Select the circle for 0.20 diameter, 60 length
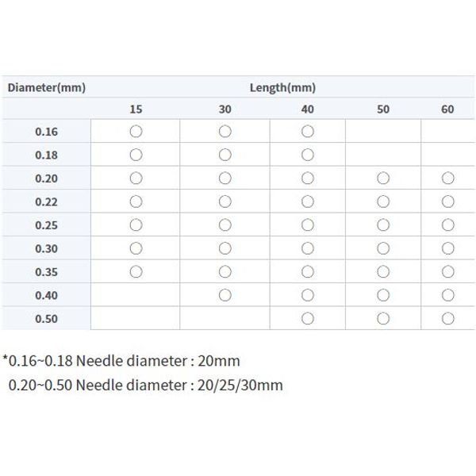The height and width of the screenshot is (476, 476). [447, 178]
